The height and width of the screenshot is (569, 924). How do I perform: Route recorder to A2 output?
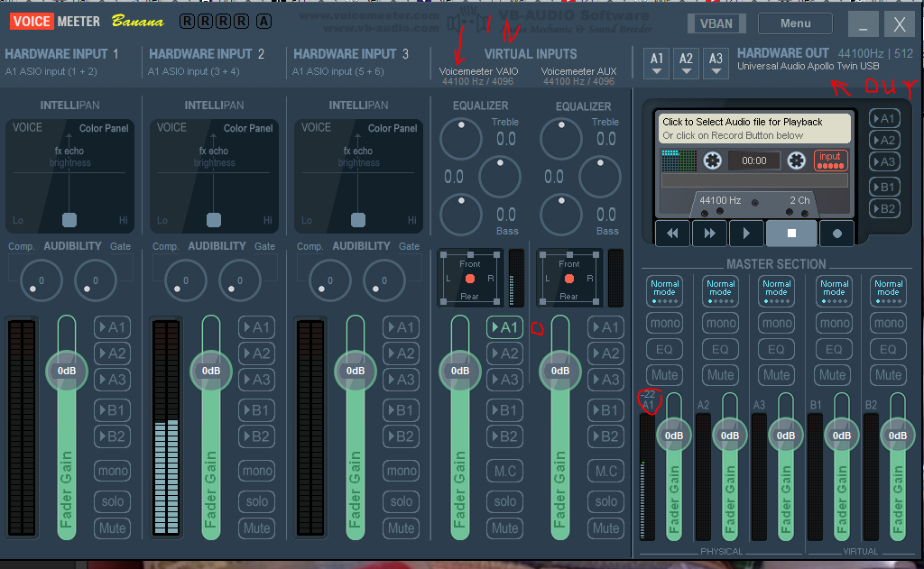tap(884, 140)
